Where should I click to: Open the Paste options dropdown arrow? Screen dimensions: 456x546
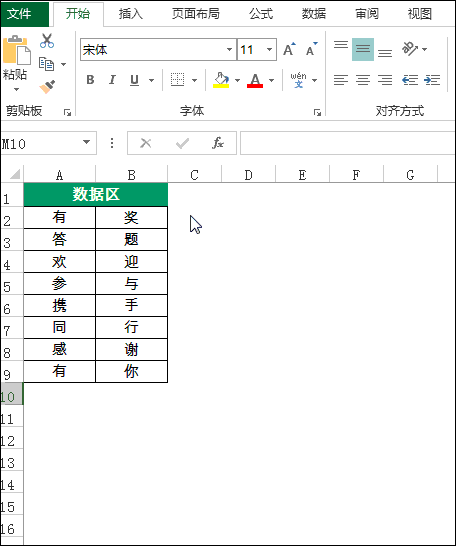tap(16, 89)
